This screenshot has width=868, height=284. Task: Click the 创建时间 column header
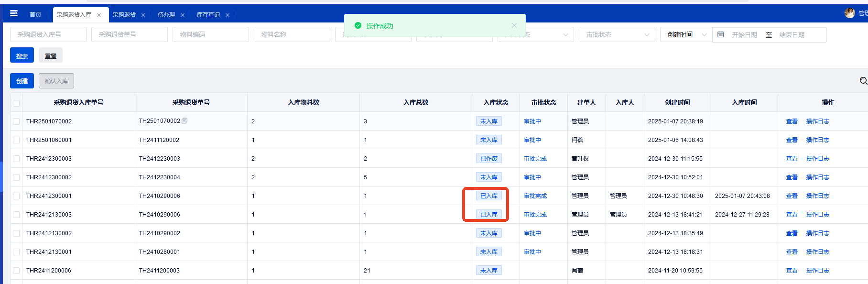[x=677, y=102]
